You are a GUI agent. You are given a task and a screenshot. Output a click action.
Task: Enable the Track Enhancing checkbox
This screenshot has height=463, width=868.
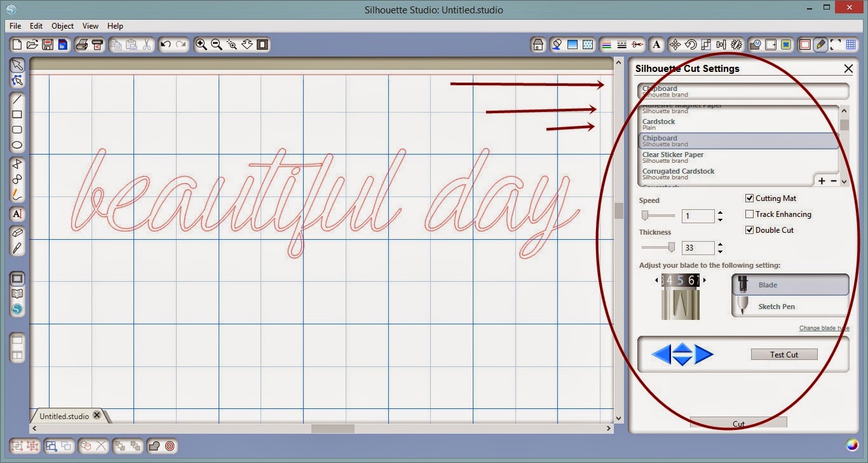[x=750, y=214]
